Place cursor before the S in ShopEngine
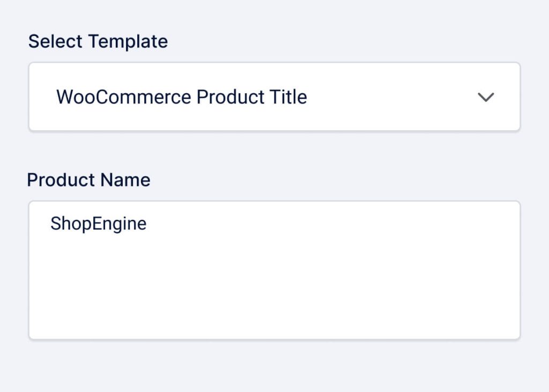The height and width of the screenshot is (392, 549). click(50, 224)
